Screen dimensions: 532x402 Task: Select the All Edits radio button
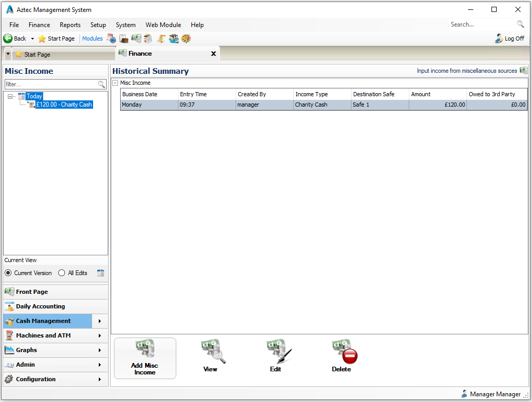[x=62, y=273]
